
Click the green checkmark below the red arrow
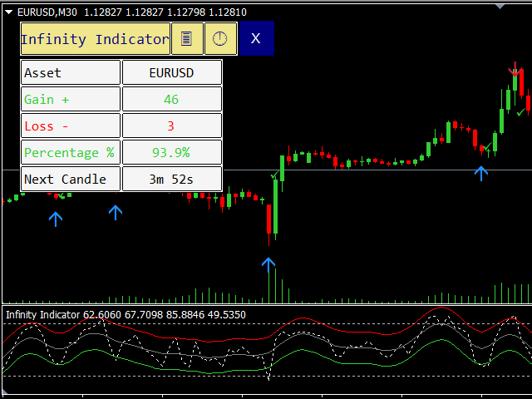pos(520,112)
